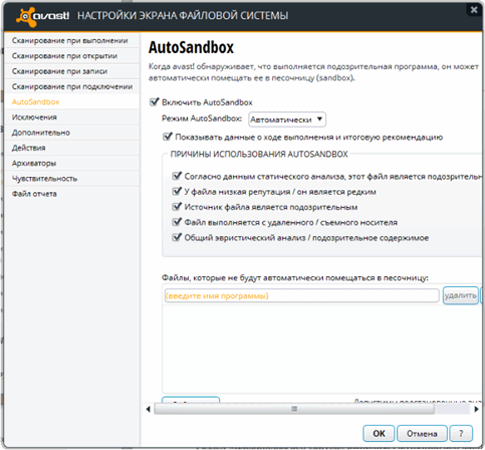485x450 pixels.
Task: Select the AutoSandbox sidebar item
Action: point(72,102)
